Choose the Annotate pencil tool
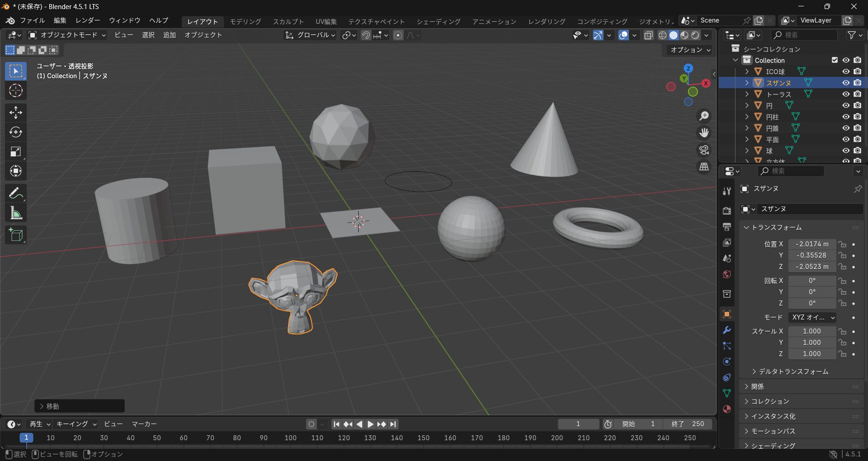The width and height of the screenshot is (868, 461). tap(16, 193)
